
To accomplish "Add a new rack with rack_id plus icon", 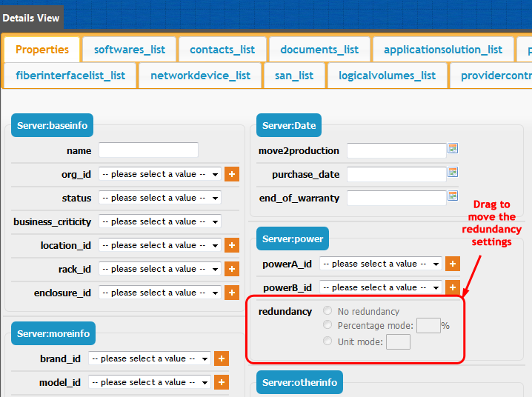I will point(232,269).
